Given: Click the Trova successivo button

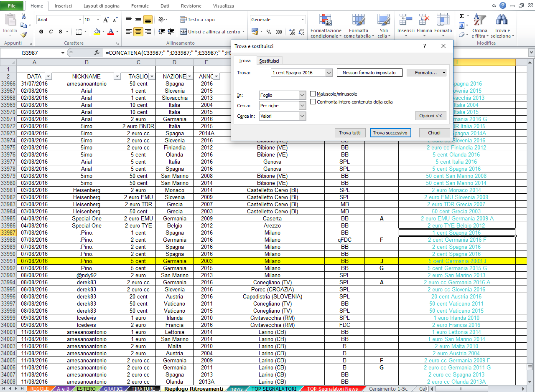Looking at the screenshot, I should pos(390,133).
